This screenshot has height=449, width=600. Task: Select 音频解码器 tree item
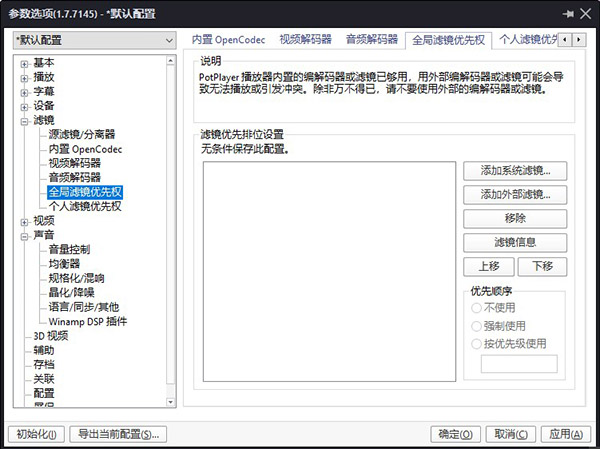point(75,178)
